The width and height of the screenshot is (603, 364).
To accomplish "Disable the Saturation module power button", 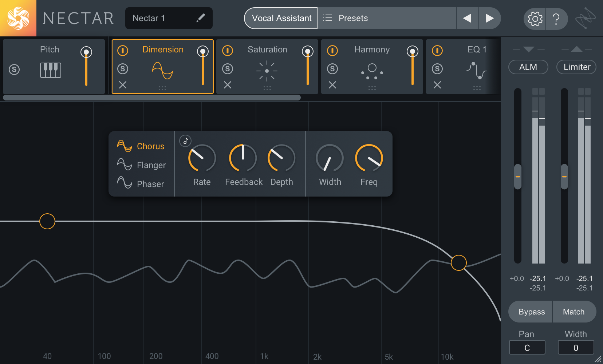I will [228, 50].
